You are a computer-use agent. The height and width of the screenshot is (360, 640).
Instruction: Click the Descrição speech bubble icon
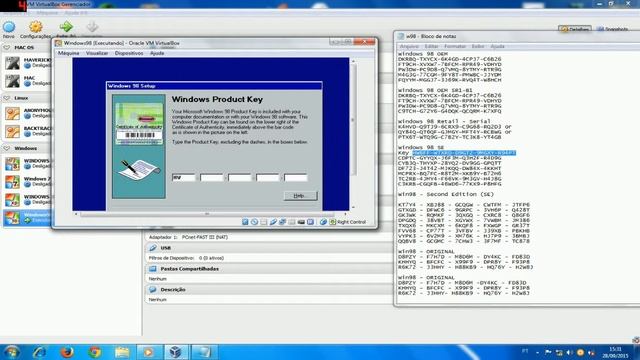153,289
